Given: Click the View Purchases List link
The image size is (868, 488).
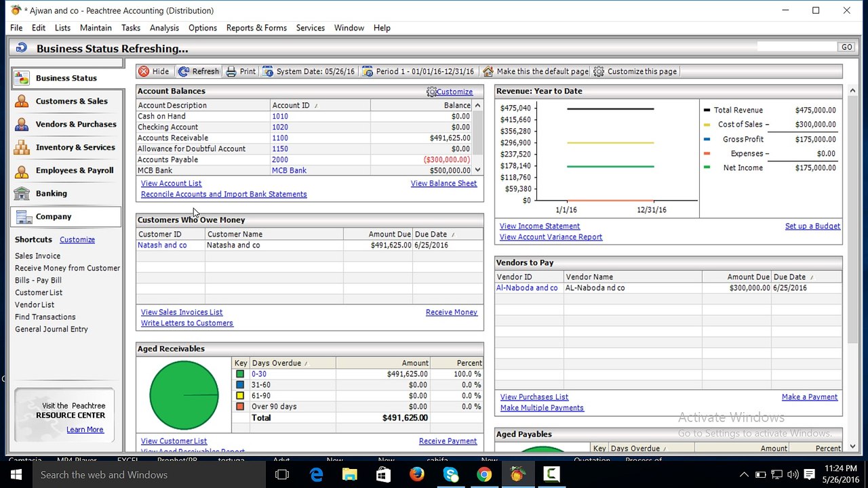Looking at the screenshot, I should [x=534, y=397].
